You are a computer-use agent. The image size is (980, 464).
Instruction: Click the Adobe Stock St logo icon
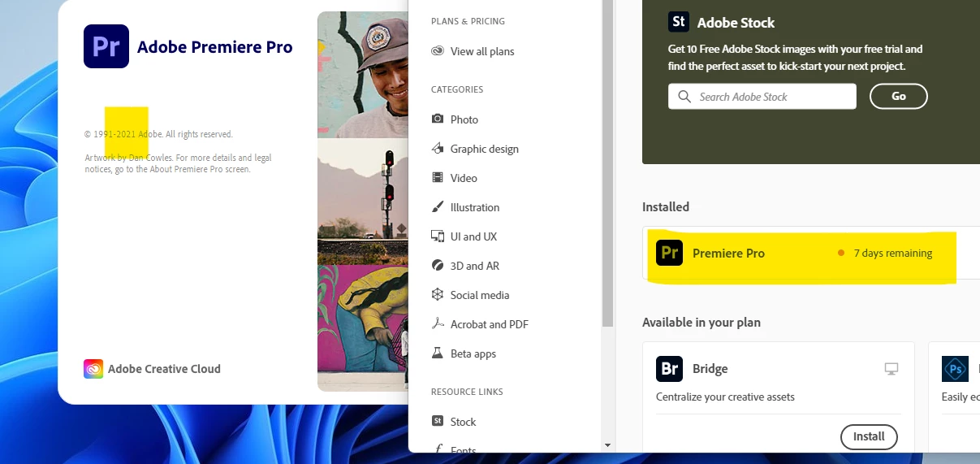pos(679,22)
